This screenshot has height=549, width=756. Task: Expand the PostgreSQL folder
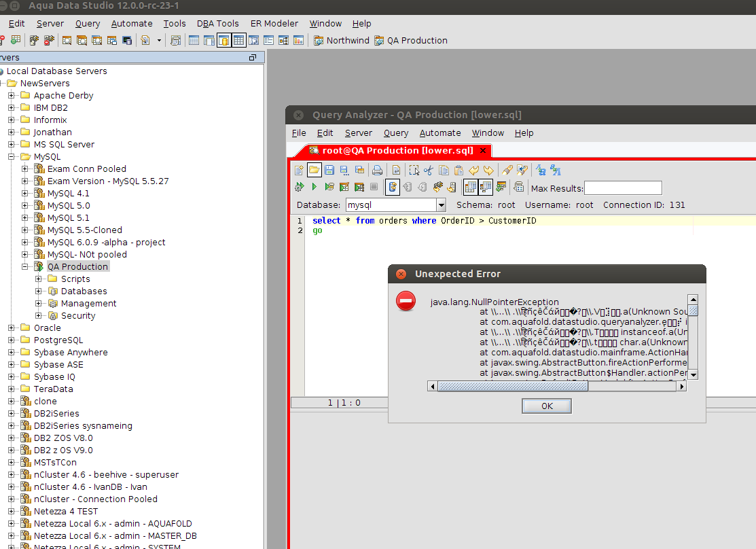click(x=12, y=340)
